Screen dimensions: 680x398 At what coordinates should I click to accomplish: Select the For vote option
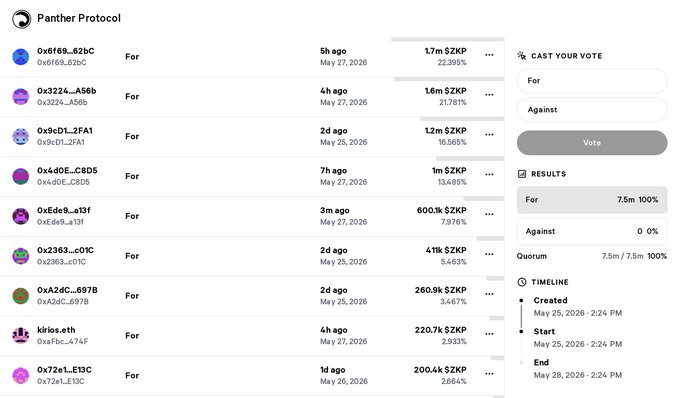[592, 81]
